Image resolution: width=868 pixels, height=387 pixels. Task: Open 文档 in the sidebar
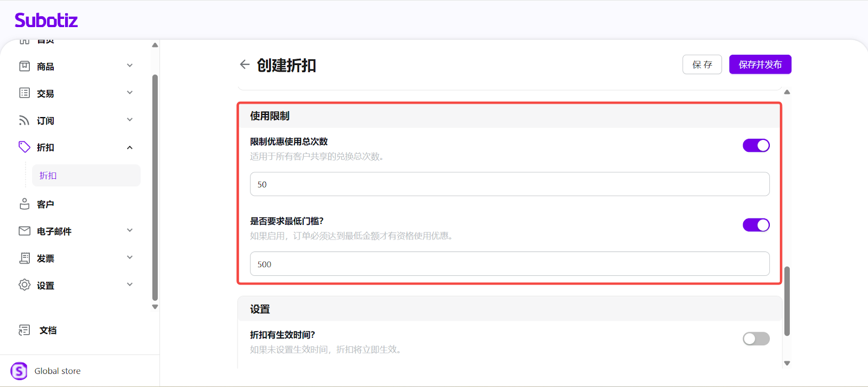point(48,330)
